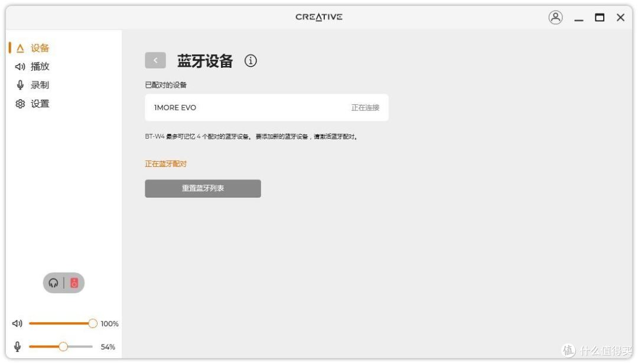Click the gear icon beside 设置
The image size is (638, 364).
[x=20, y=104]
